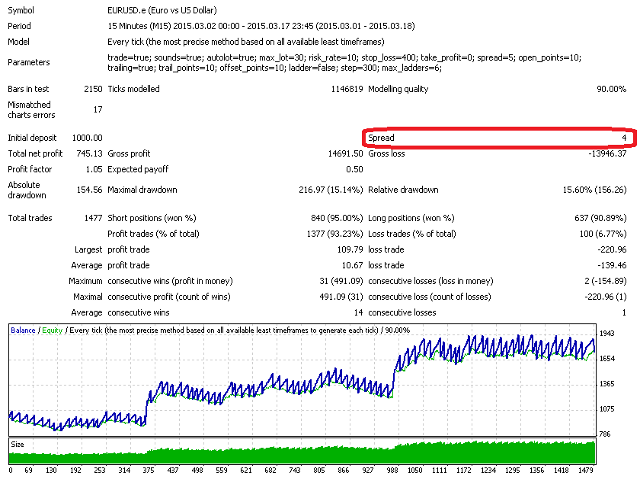Screen dimensions: 640x480
Task: Click the Total net profit value 745.13
Action: click(x=88, y=153)
